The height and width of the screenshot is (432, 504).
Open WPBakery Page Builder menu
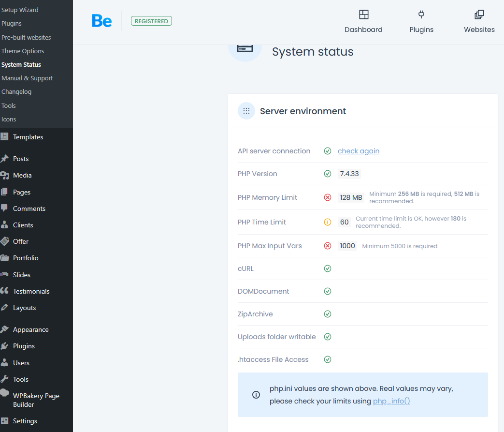tap(36, 400)
